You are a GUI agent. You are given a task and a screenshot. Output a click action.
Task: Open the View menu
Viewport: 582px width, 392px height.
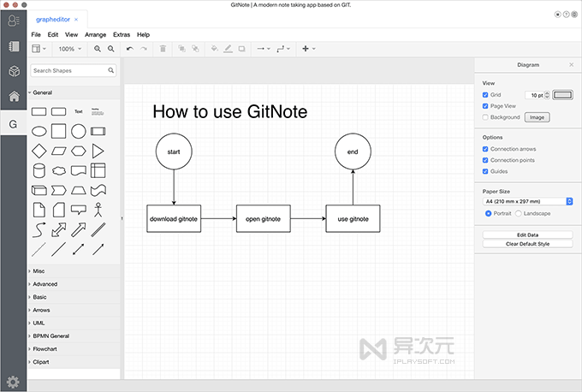[x=72, y=34]
